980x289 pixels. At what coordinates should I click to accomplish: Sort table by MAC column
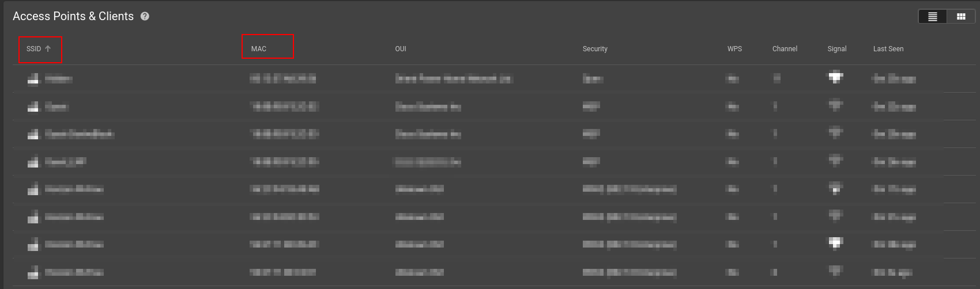tap(259, 49)
